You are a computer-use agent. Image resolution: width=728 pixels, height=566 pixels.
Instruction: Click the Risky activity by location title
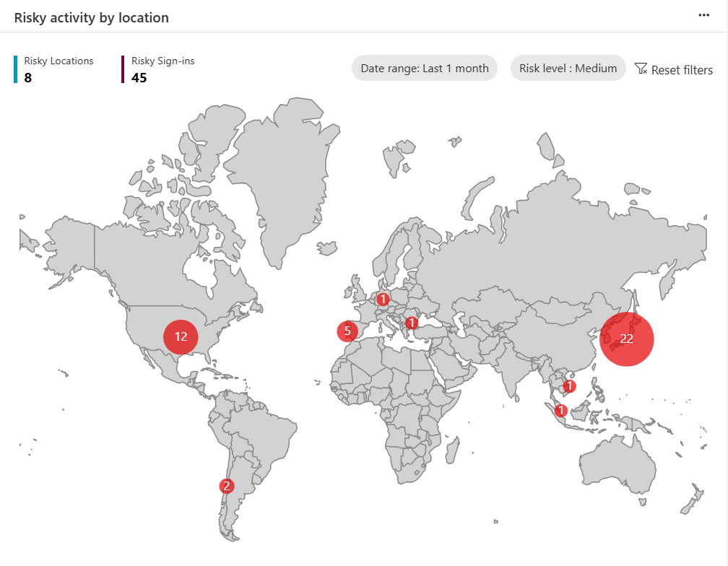pyautogui.click(x=92, y=17)
